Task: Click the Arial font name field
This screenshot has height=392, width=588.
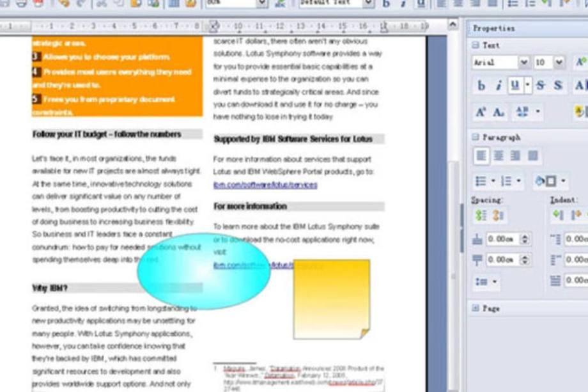Action: (495, 62)
